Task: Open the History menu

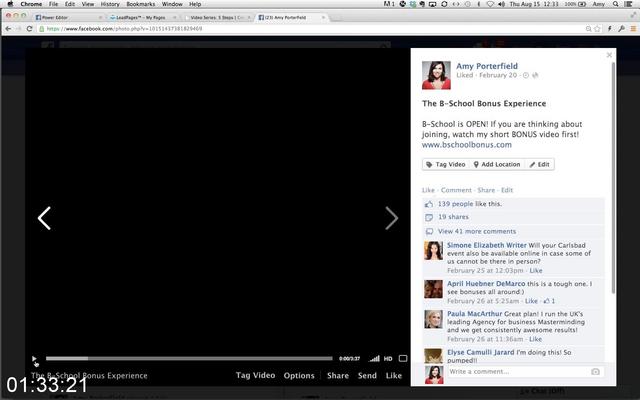Action: [x=110, y=4]
